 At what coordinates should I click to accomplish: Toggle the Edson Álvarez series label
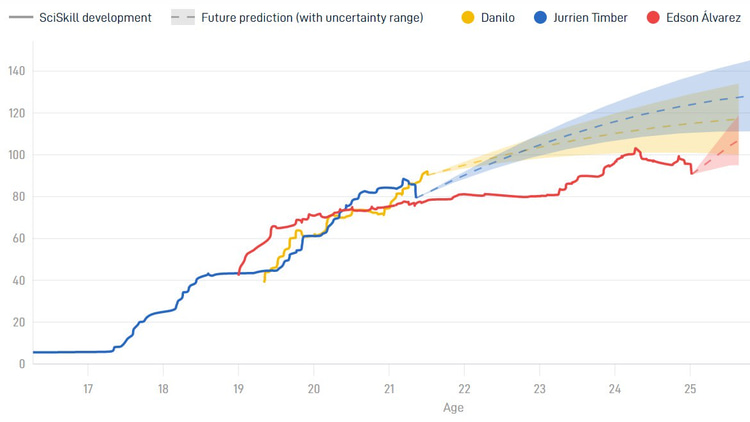(704, 18)
